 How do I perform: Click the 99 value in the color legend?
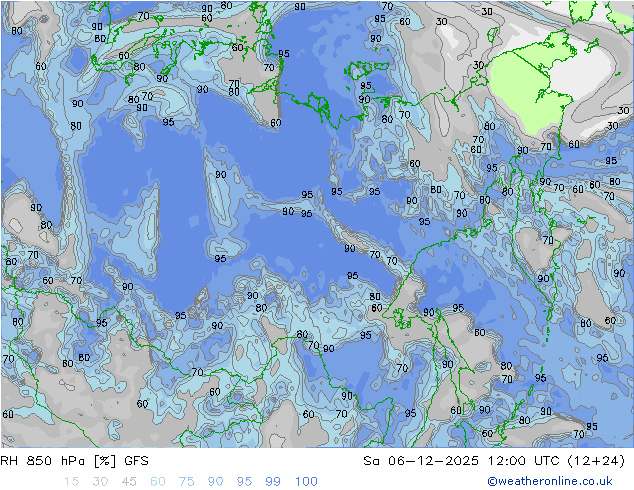[x=273, y=482]
